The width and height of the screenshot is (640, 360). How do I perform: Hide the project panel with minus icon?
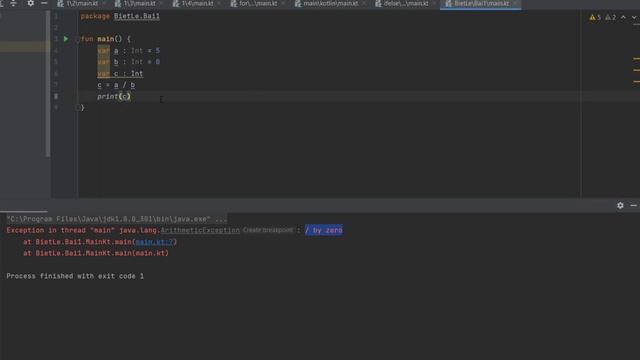[44, 3]
